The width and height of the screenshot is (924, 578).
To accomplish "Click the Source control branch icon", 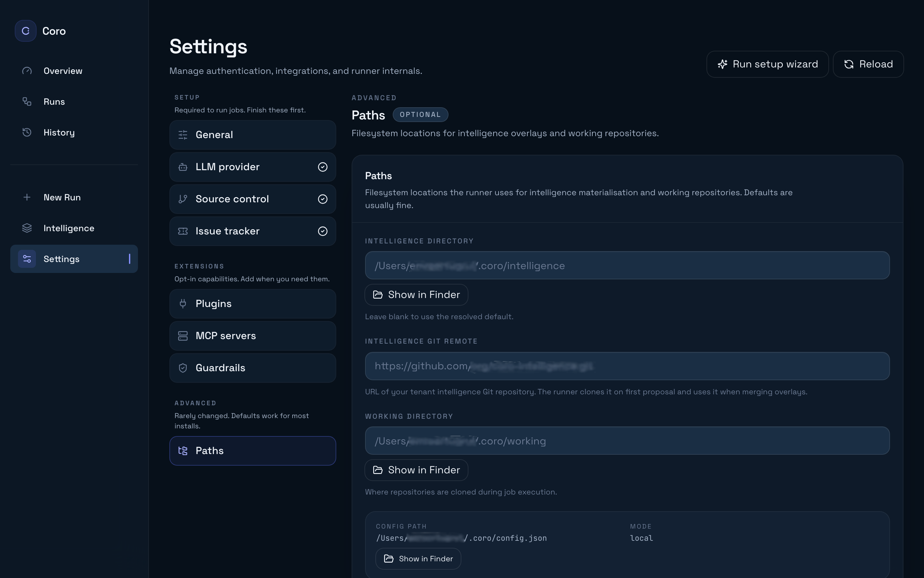I will (183, 199).
